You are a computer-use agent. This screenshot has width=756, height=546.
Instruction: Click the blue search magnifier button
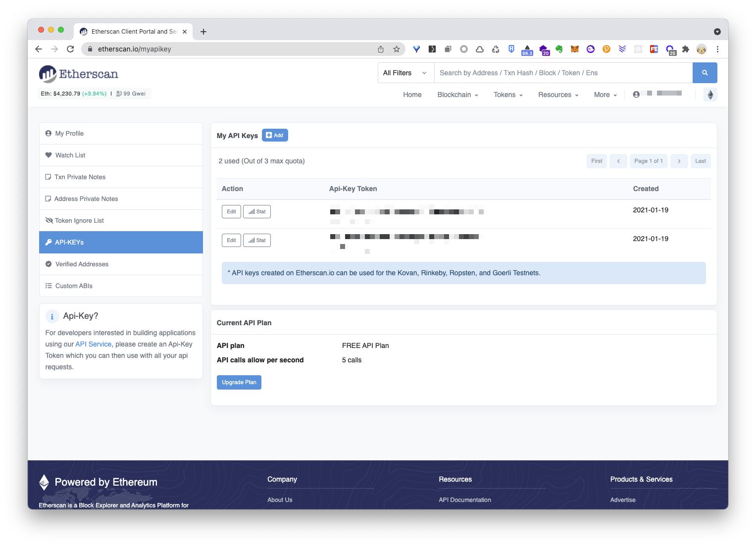[705, 73]
